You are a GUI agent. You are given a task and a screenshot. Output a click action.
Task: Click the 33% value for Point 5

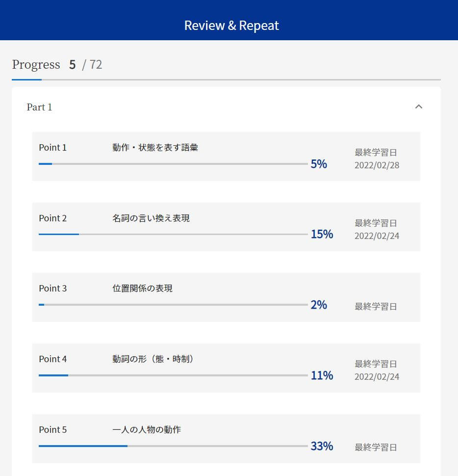pyautogui.click(x=322, y=446)
